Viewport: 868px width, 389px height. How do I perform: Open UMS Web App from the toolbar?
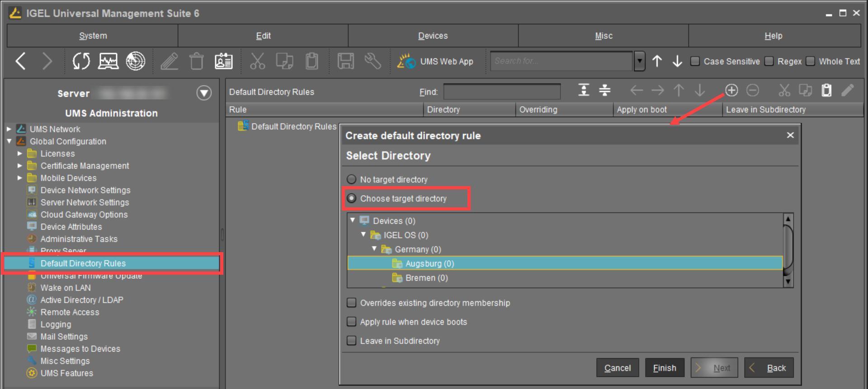click(436, 61)
